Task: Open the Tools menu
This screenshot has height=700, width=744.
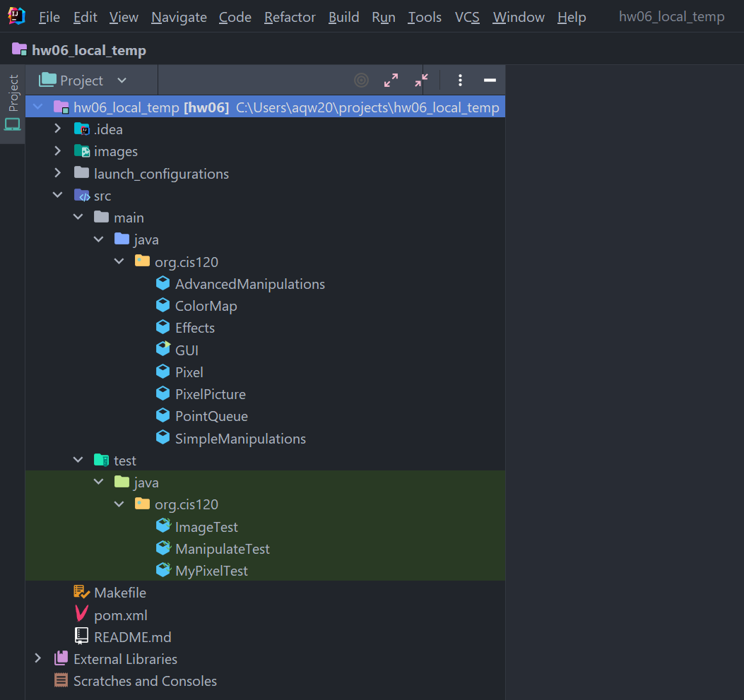Action: [x=425, y=17]
